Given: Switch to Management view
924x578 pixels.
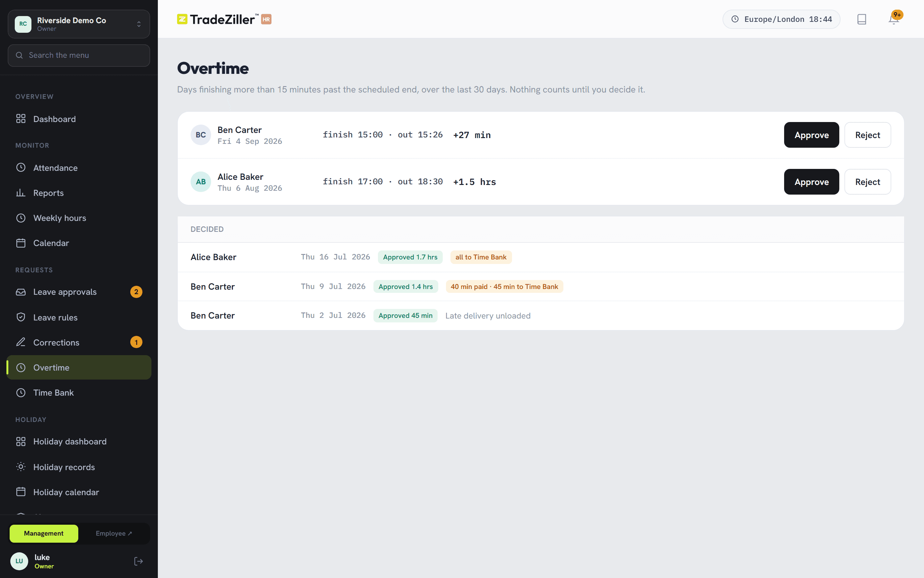Looking at the screenshot, I should (44, 533).
